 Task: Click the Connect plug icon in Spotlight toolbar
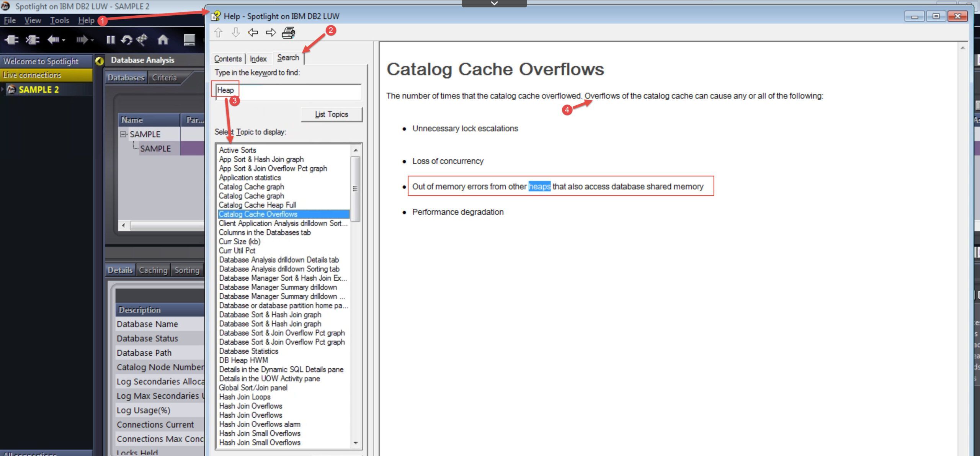click(x=11, y=39)
